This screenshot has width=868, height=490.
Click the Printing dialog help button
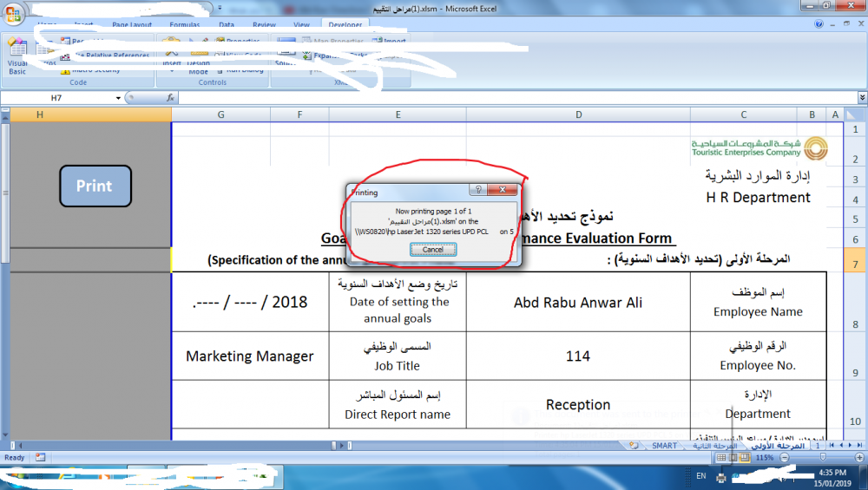pos(479,190)
